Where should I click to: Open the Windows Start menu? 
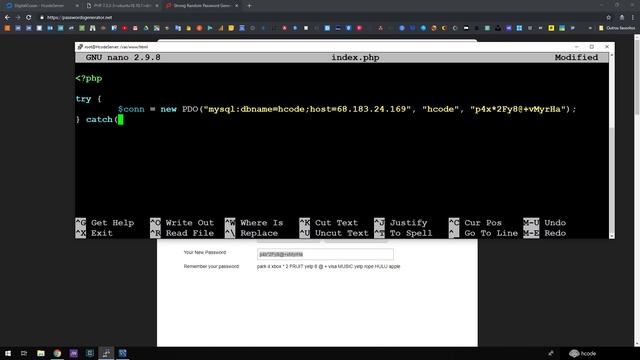tap(8, 353)
